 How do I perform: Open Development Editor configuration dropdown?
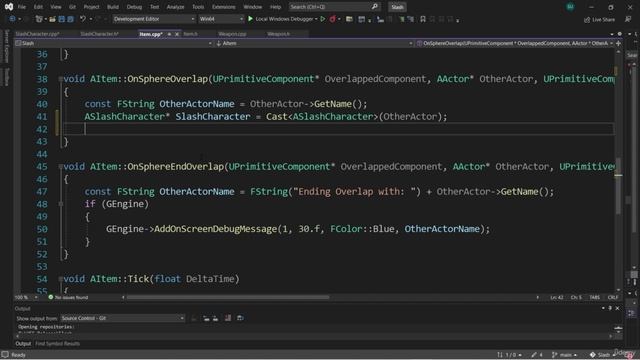pyautogui.click(x=154, y=19)
